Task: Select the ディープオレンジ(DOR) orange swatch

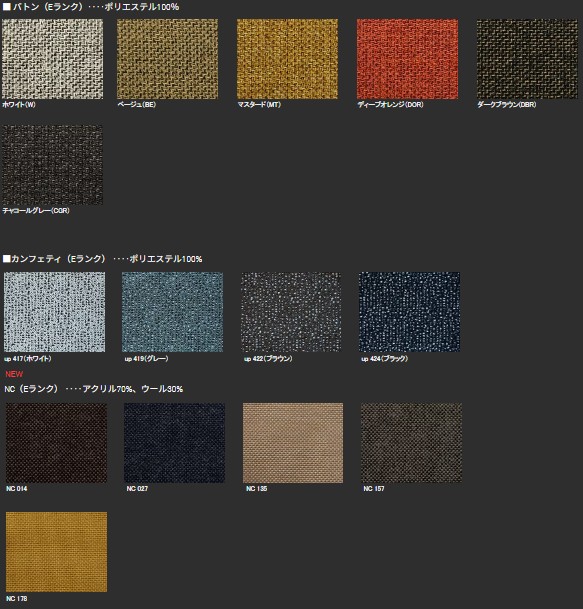Action: (x=407, y=59)
